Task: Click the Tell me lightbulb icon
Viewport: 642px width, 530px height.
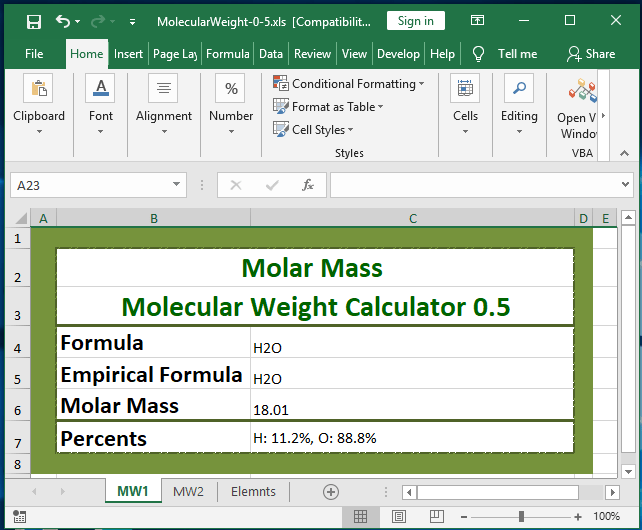Action: (x=478, y=54)
